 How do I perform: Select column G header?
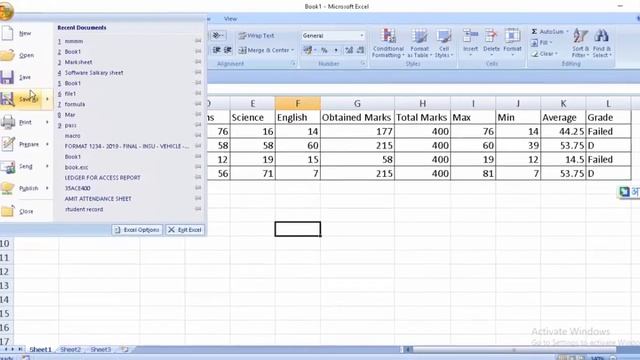(357, 104)
